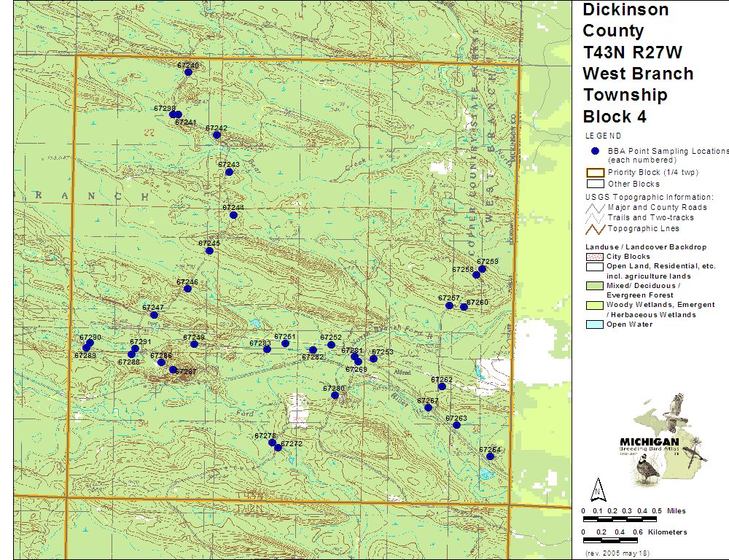Click the Topographic Lines legend symbol
This screenshot has width=729, height=560.
click(595, 228)
